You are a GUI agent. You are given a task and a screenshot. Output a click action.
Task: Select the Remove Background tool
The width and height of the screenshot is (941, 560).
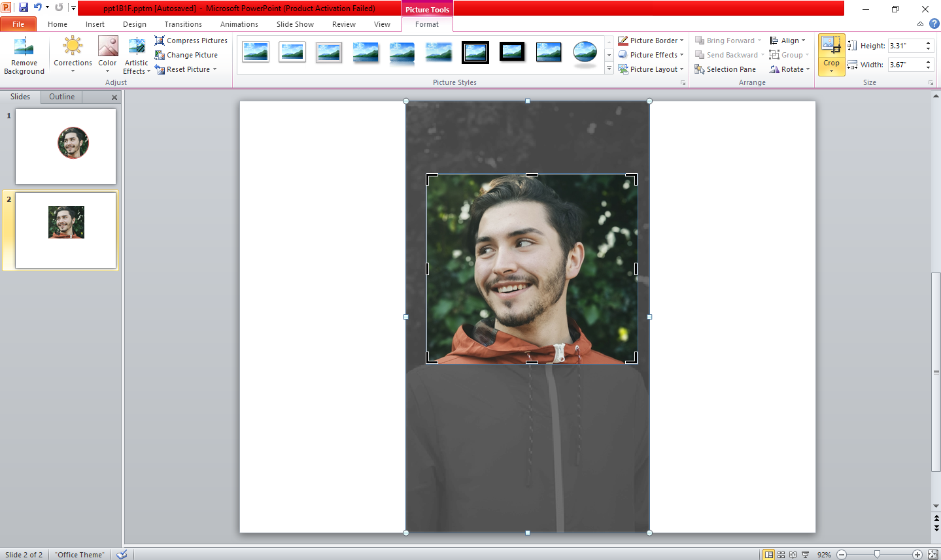(x=24, y=56)
